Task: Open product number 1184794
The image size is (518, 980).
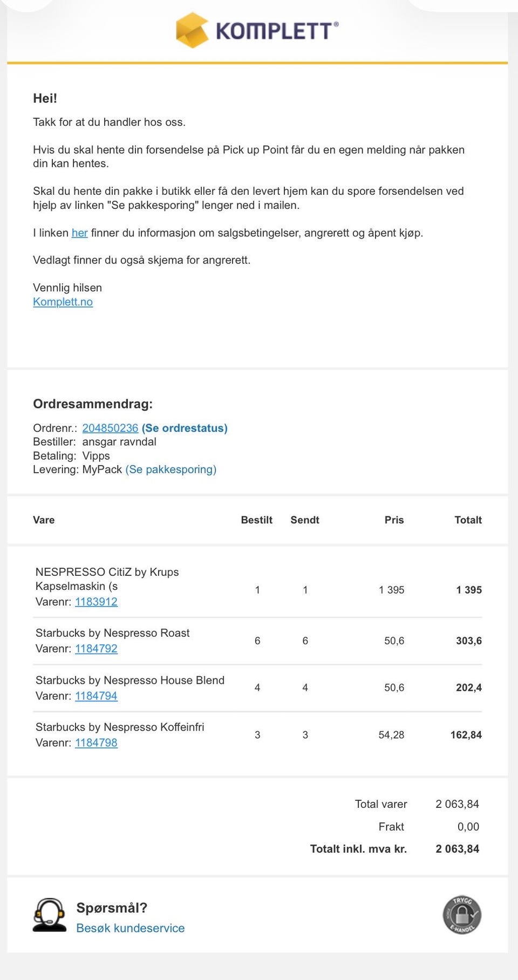Action: point(96,696)
